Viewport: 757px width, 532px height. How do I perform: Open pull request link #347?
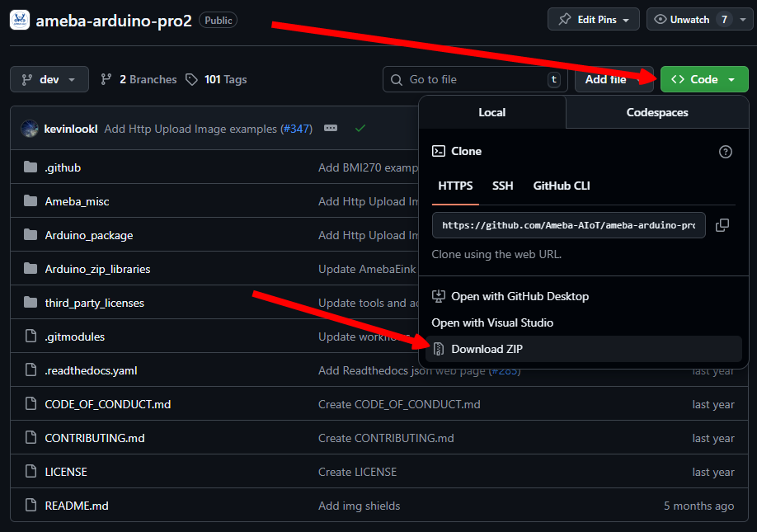coord(297,129)
